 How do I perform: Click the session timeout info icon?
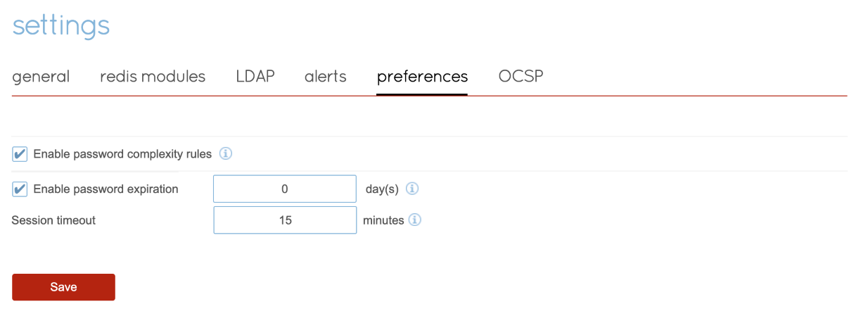(415, 220)
